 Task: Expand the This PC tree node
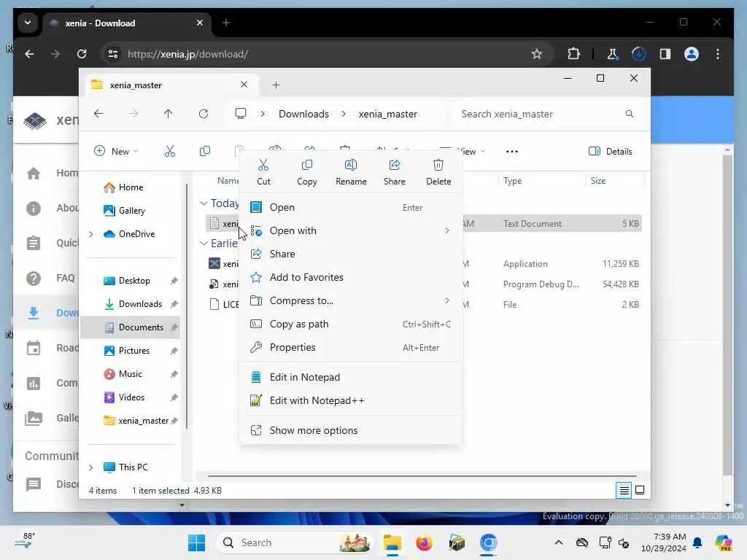point(91,467)
